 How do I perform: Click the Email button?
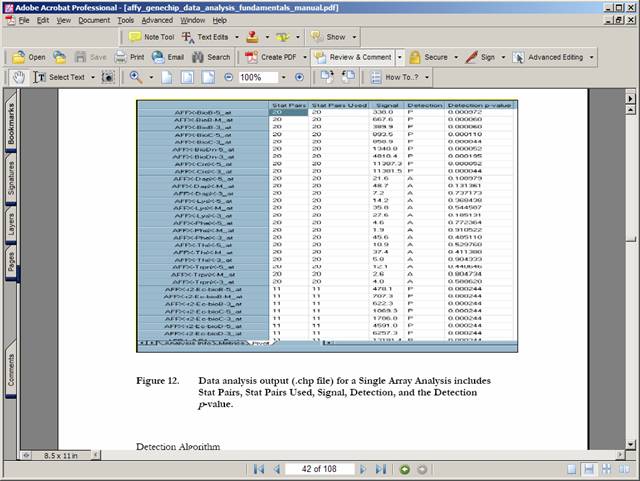click(168, 57)
